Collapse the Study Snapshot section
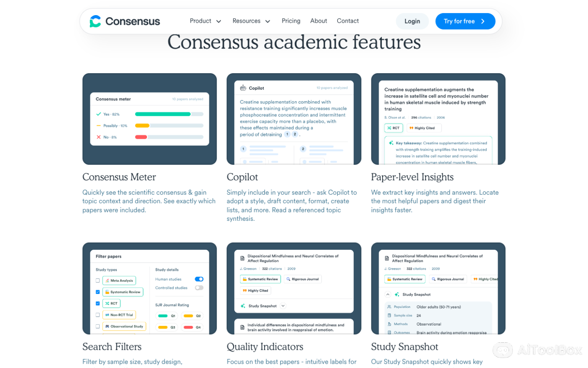588x368 pixels. [387, 294]
